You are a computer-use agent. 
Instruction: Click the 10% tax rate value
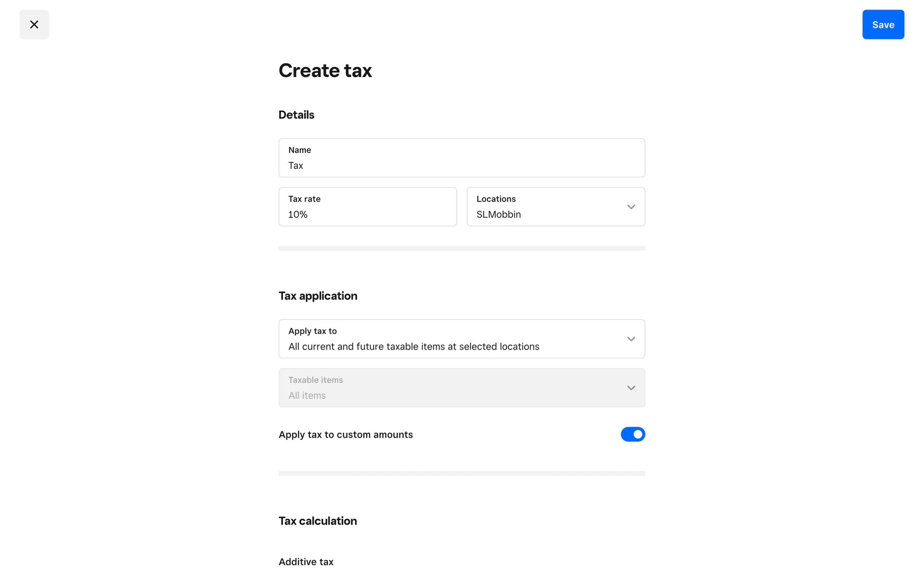(x=297, y=215)
